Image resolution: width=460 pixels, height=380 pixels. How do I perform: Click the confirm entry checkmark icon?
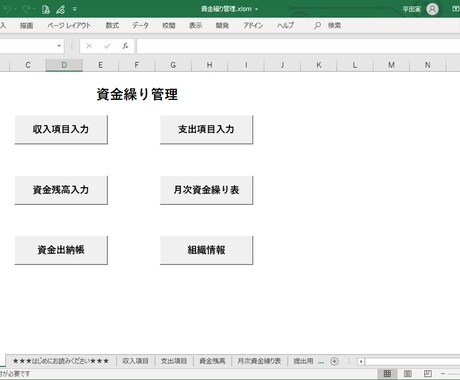coord(107,46)
